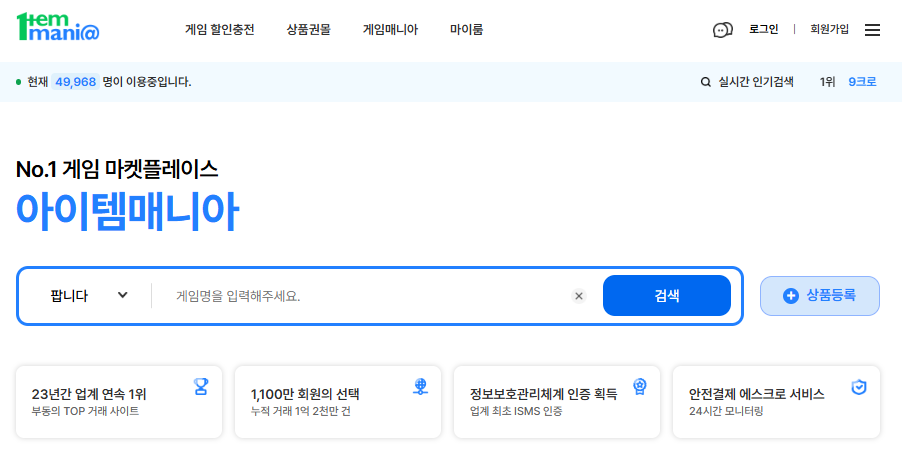Image resolution: width=902 pixels, height=465 pixels.
Task: Click the trophy icon on 23년간 card
Action: coord(201,386)
